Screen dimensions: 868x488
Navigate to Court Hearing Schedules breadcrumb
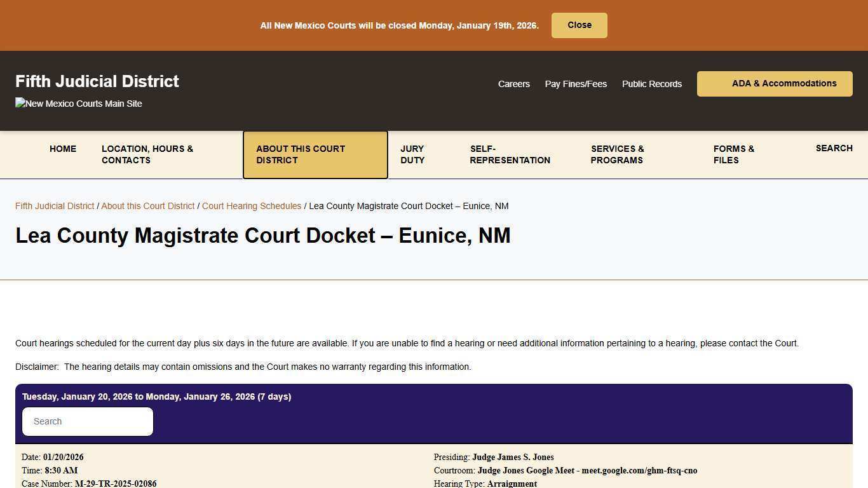[x=252, y=206]
